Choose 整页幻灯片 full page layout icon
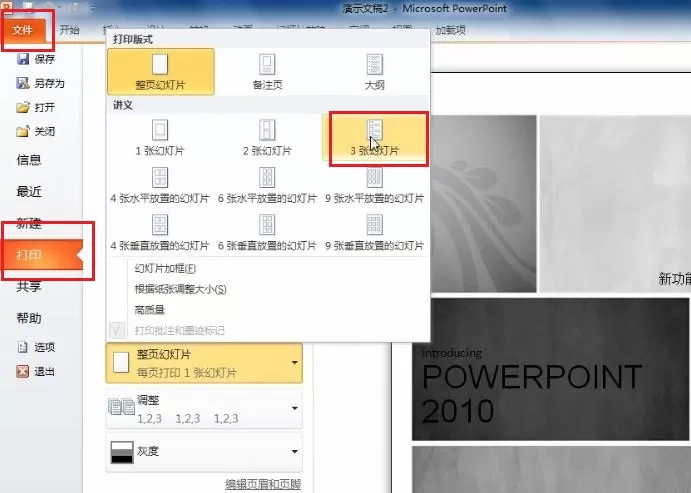Screen dimensions: 691x493 (x=160, y=64)
